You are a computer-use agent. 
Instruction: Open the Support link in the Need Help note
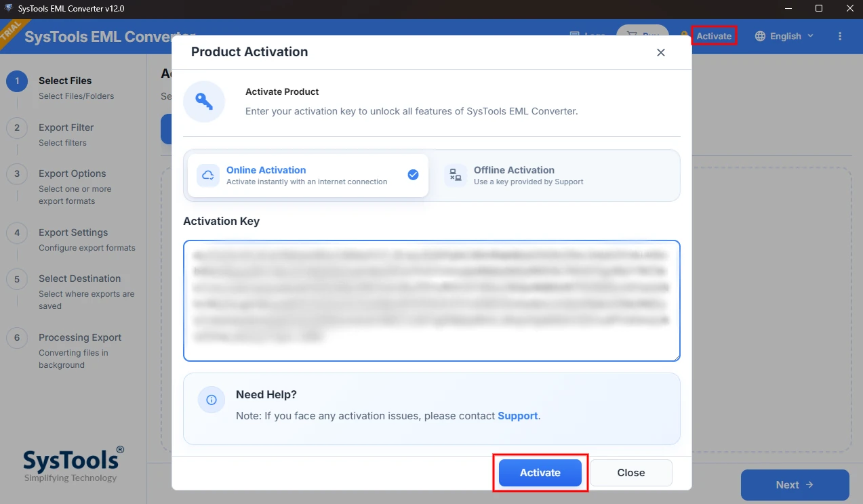point(518,416)
